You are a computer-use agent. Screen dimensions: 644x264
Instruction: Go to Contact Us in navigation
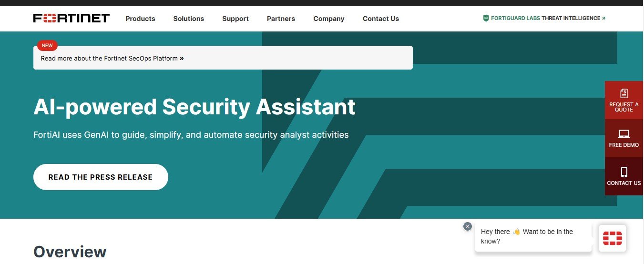[x=380, y=19]
